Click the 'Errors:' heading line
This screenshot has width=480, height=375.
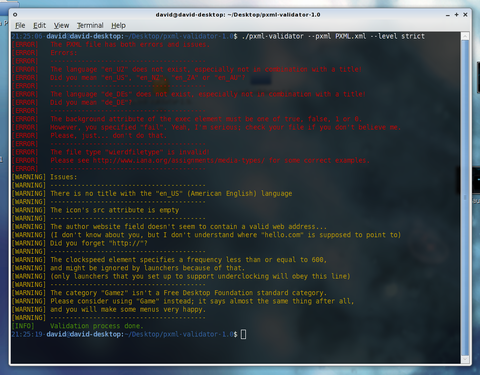64,53
